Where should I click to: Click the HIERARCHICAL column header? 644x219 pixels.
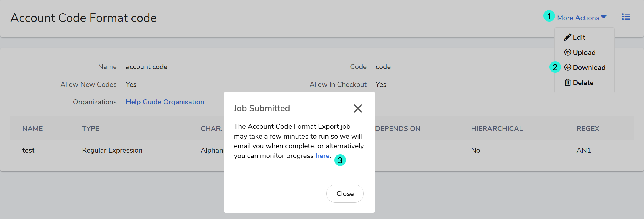(x=497, y=129)
